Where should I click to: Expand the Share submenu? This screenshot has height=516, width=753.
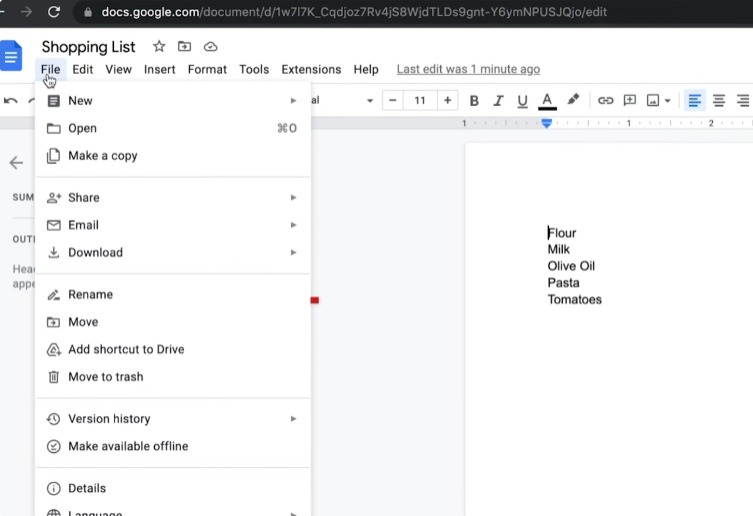coord(172,197)
